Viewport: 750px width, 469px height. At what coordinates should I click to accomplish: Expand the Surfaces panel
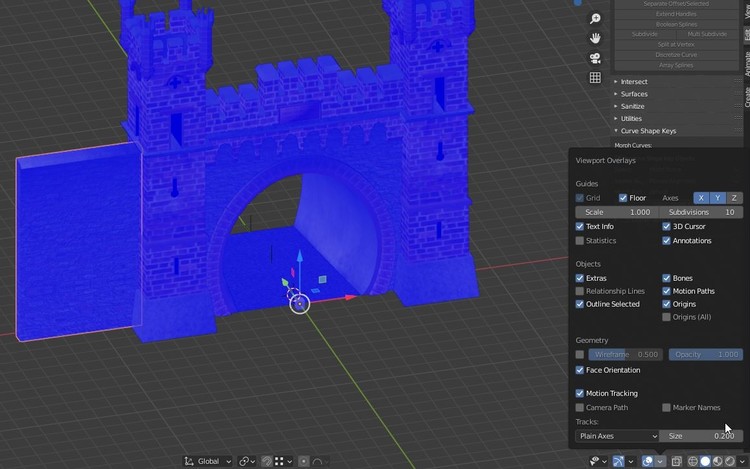pyautogui.click(x=634, y=94)
